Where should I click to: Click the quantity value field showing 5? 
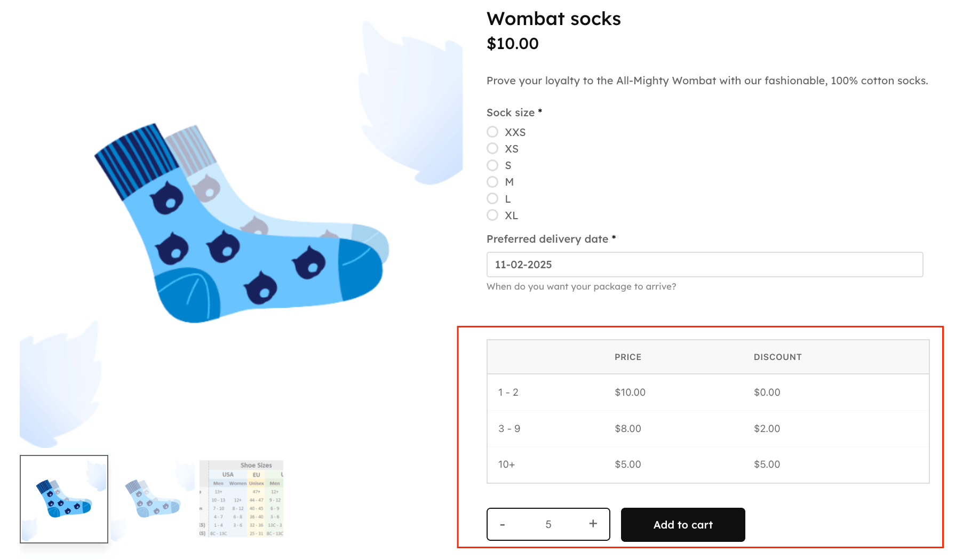pyautogui.click(x=548, y=524)
